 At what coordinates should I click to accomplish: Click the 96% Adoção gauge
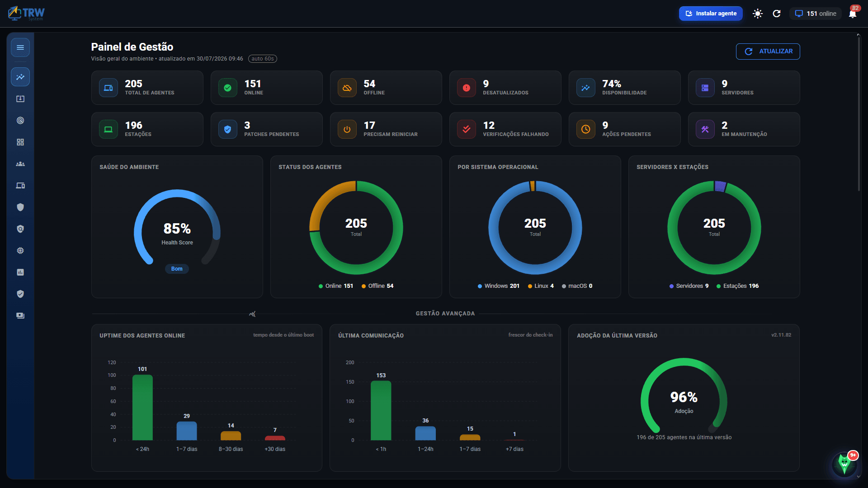point(684,396)
